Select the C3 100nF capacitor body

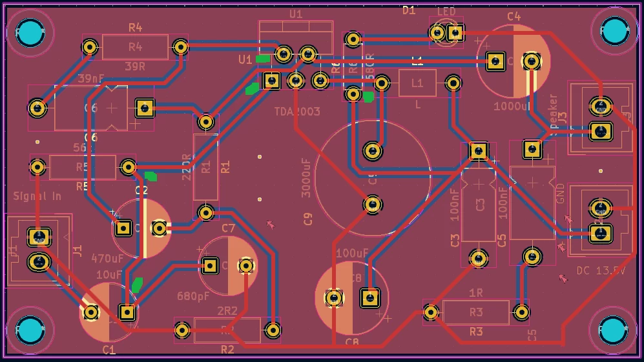479,205
